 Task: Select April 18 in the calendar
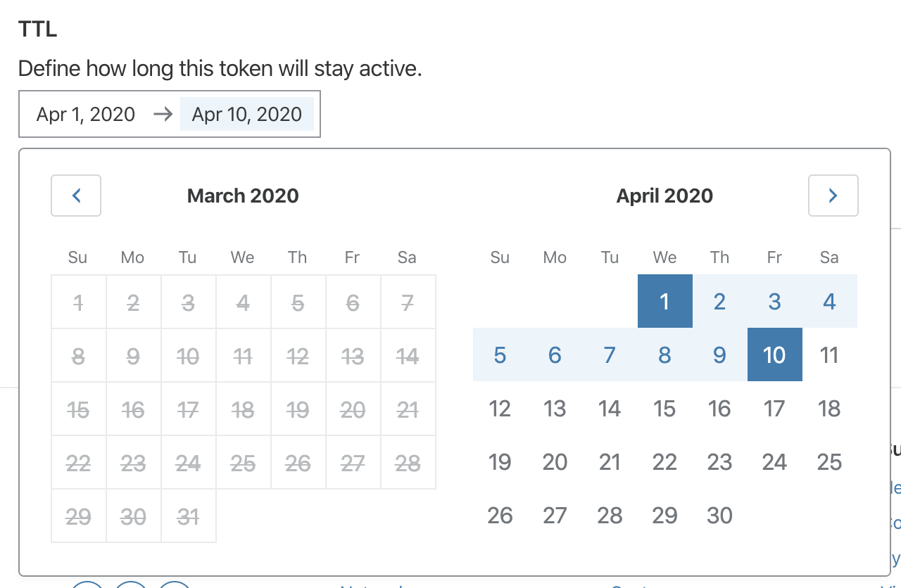829,408
